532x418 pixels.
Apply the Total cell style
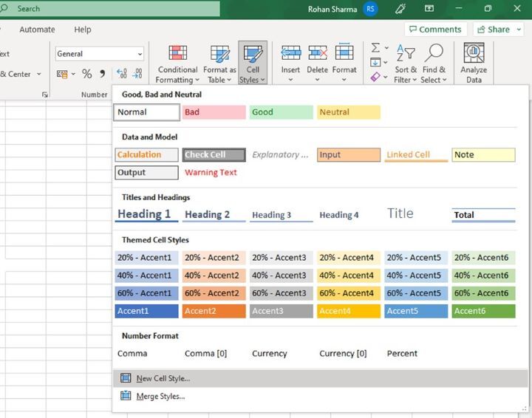[483, 215]
